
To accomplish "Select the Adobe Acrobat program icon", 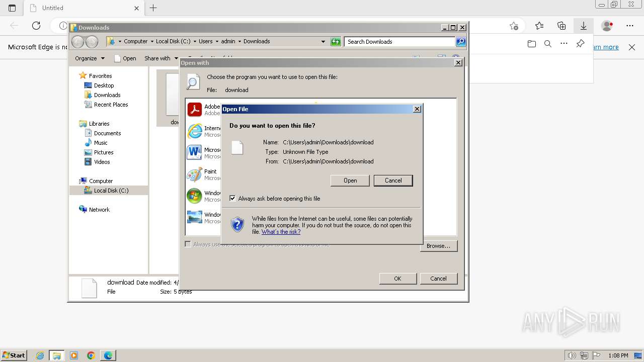I will 194,110.
